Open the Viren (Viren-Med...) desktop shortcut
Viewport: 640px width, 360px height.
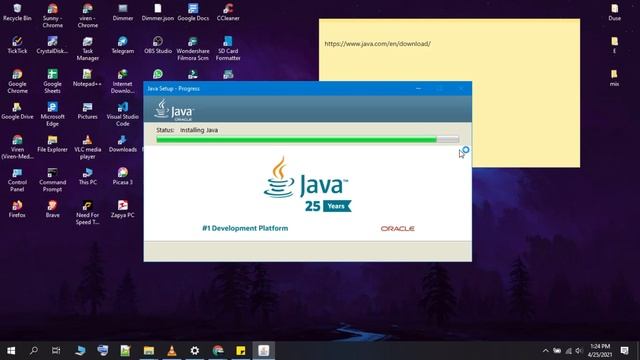17,147
